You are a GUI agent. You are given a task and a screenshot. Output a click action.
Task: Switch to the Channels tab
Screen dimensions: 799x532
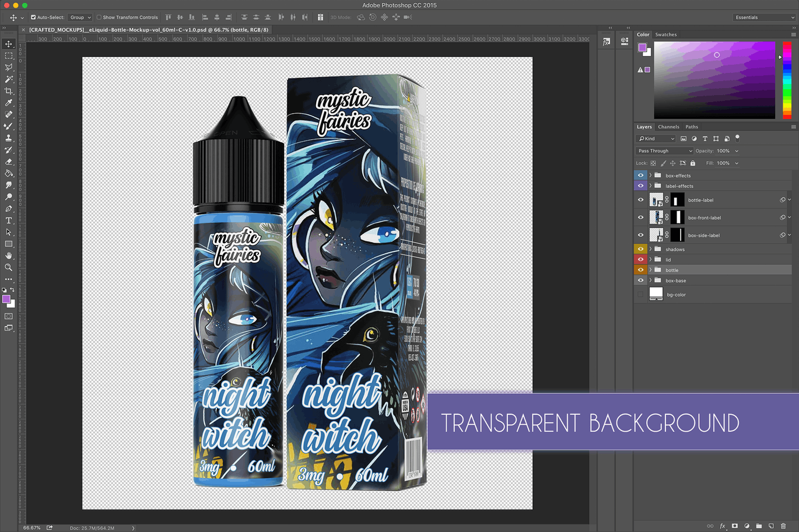click(668, 126)
